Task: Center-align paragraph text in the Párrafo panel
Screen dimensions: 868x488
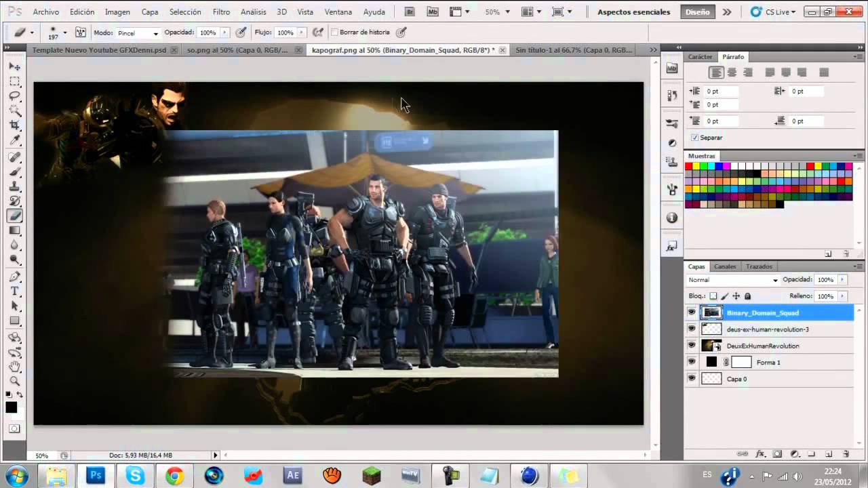Action: point(732,73)
